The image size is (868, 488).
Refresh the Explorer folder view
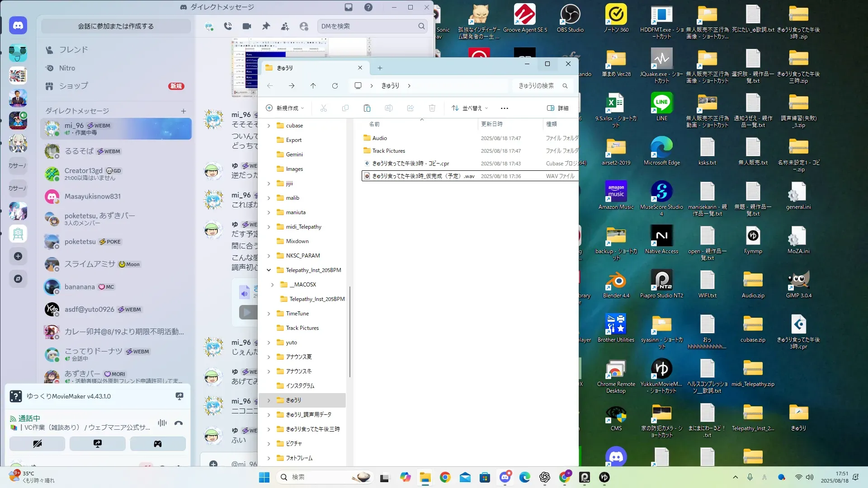pos(335,86)
